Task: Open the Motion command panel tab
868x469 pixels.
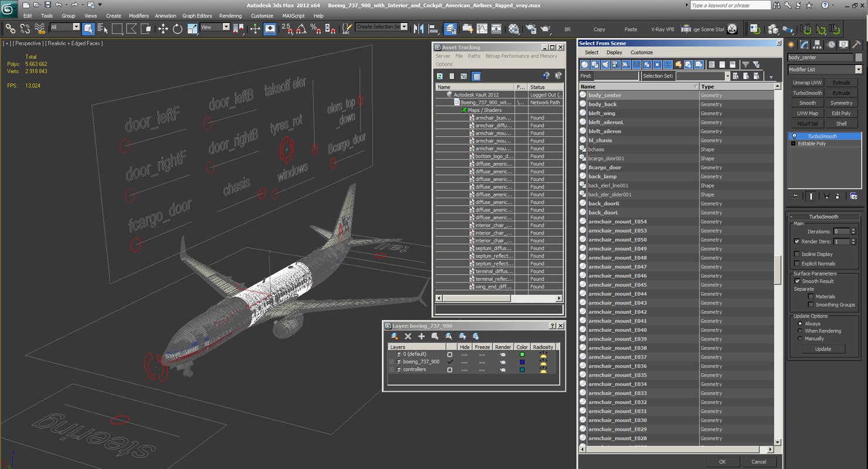Action: [830, 45]
